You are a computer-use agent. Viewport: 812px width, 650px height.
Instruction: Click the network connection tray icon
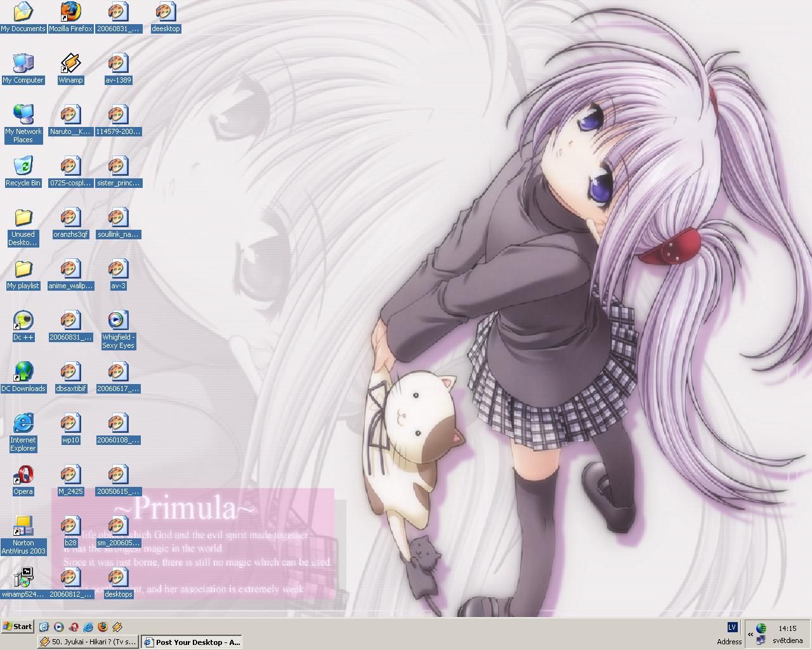pos(761,640)
